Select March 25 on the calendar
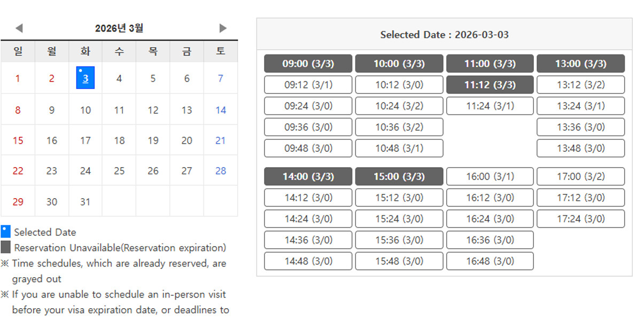The image size is (644, 321). 119,171
